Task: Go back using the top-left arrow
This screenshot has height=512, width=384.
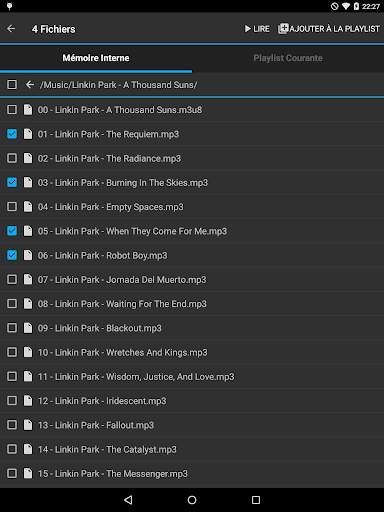Action: 11,29
